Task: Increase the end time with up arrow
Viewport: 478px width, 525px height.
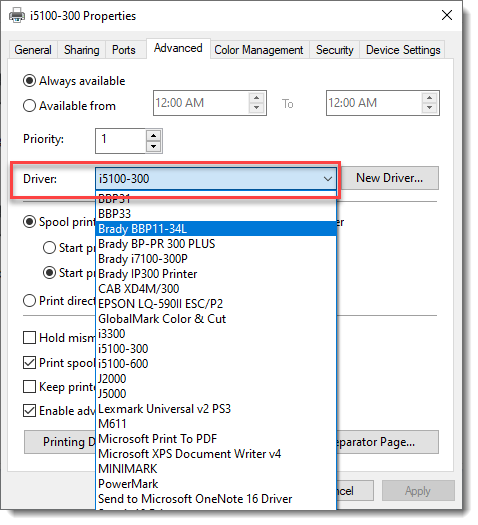Action: click(x=429, y=98)
